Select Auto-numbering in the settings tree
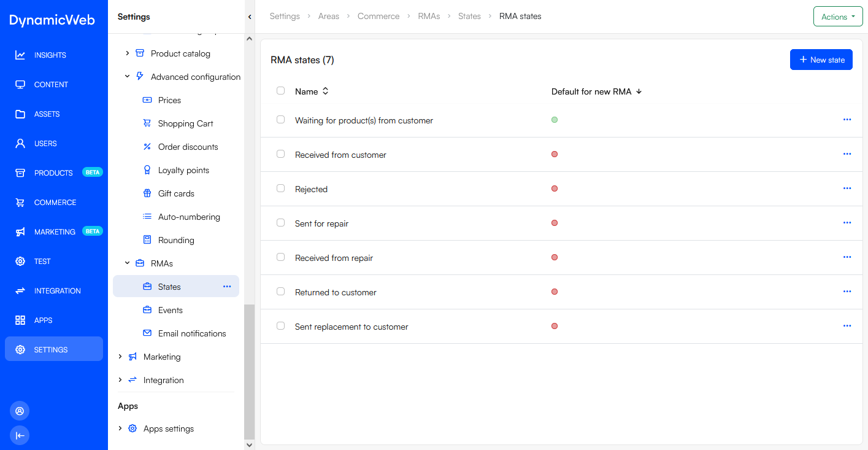The width and height of the screenshot is (868, 450). 189,217
